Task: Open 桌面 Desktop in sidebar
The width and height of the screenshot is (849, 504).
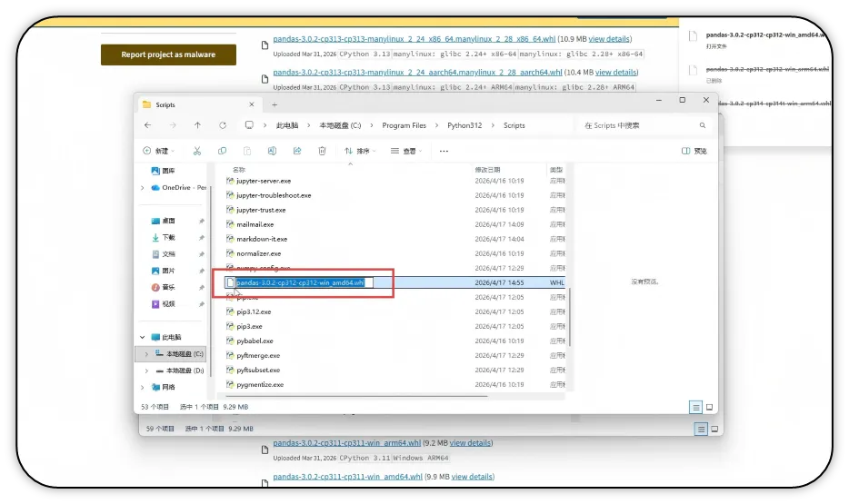Action: (163, 221)
